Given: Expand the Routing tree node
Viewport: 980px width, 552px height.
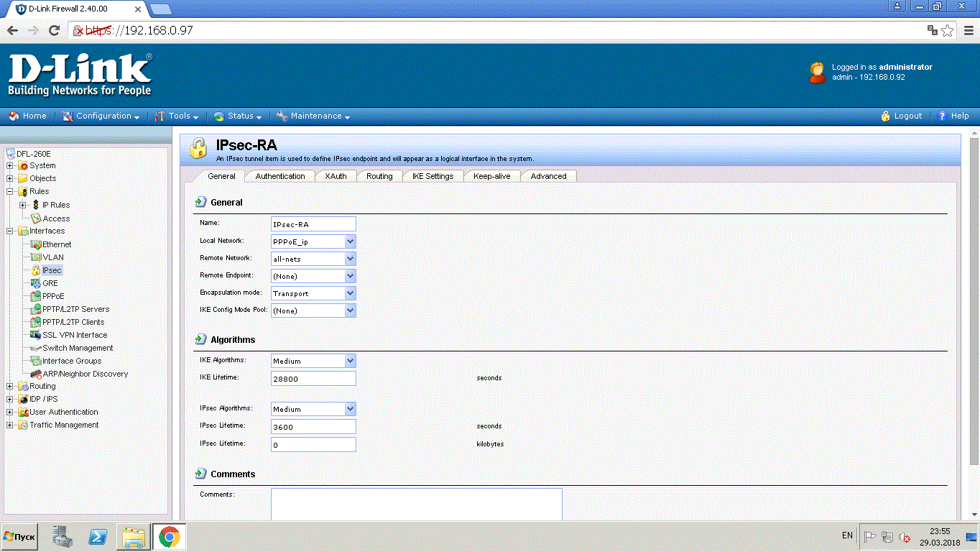Looking at the screenshot, I should pyautogui.click(x=10, y=386).
